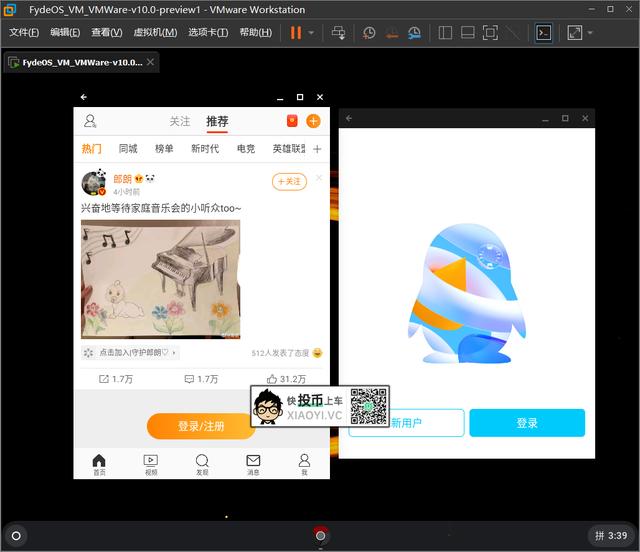This screenshot has height=552, width=640.
Task: Open the 虚拟机(M) menu
Action: (x=155, y=32)
